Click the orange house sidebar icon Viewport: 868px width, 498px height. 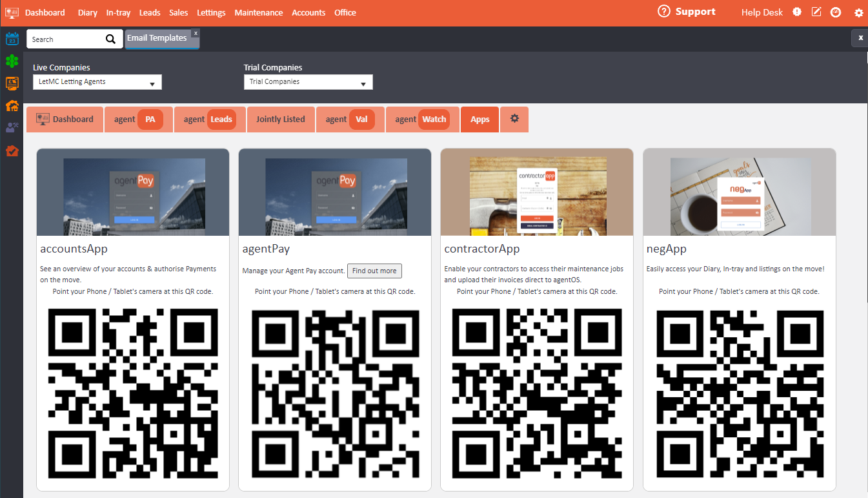pos(12,106)
